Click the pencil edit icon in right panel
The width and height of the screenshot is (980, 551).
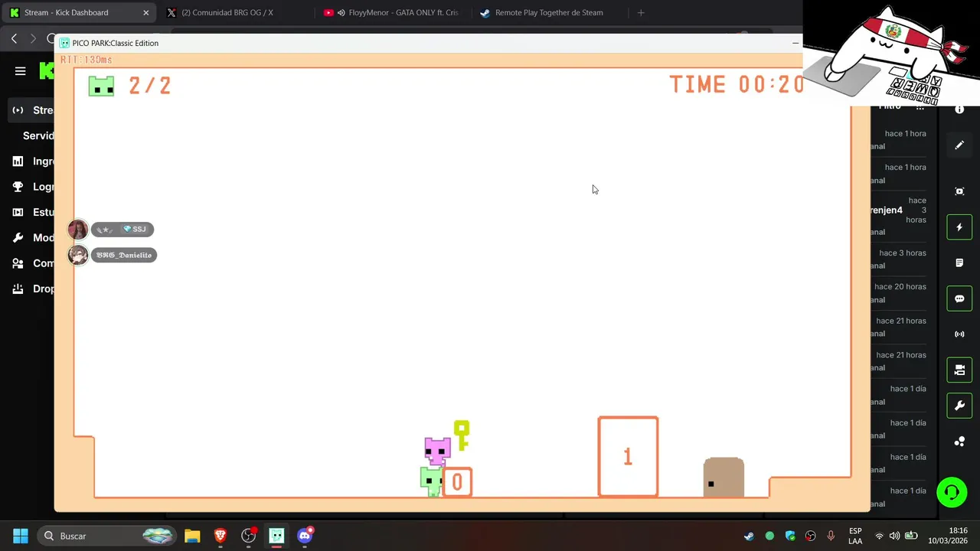pos(959,145)
